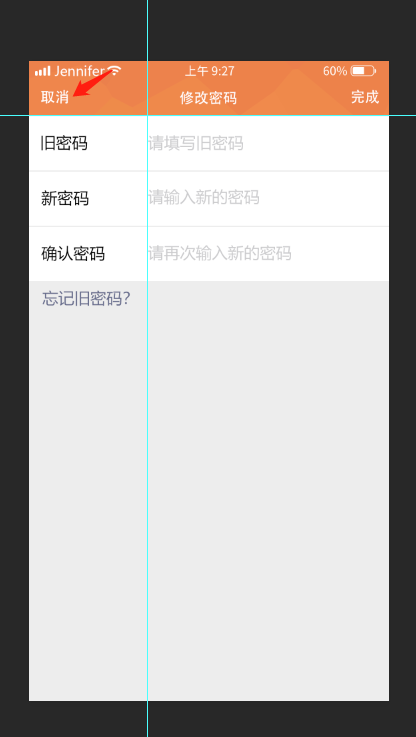This screenshot has width=416, height=737.
Task: Click the 修改密码 title text
Action: tap(208, 98)
